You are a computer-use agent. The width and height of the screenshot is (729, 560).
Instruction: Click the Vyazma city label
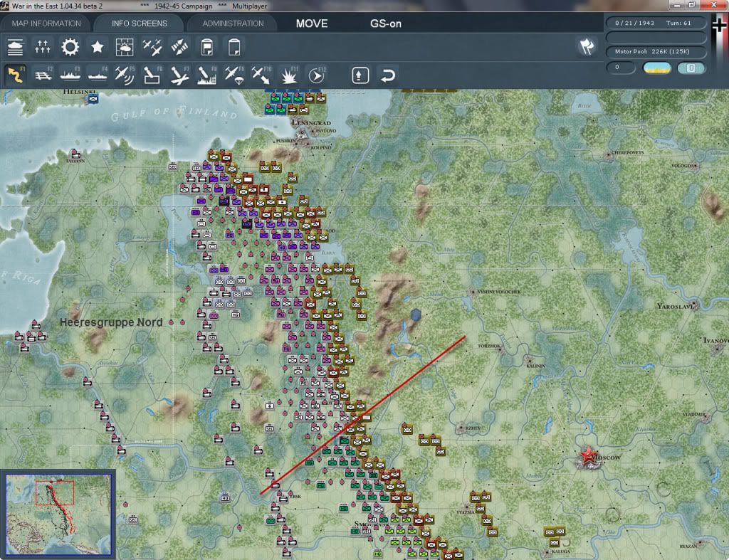click(x=466, y=512)
